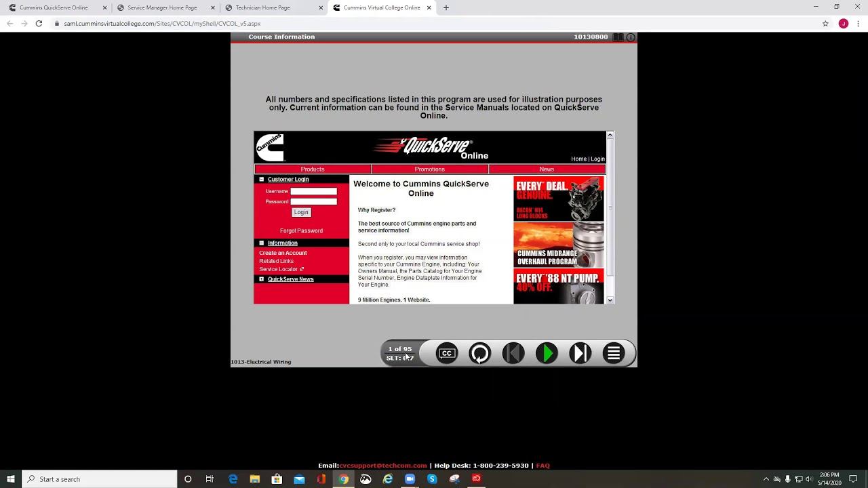Launch Microsoft Edge from the taskbar
This screenshot has width=868, height=488.
tap(233, 479)
